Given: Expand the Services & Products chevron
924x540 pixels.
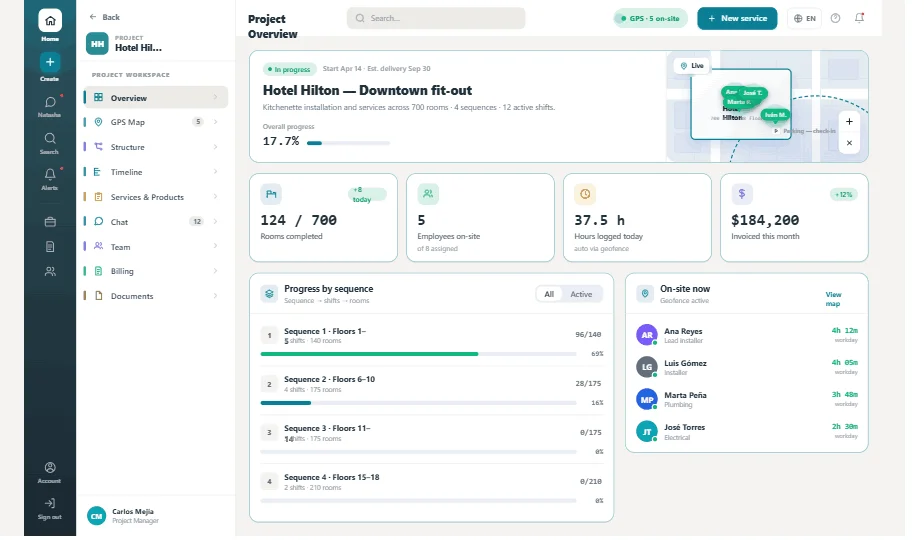Looking at the screenshot, I should tap(216, 197).
